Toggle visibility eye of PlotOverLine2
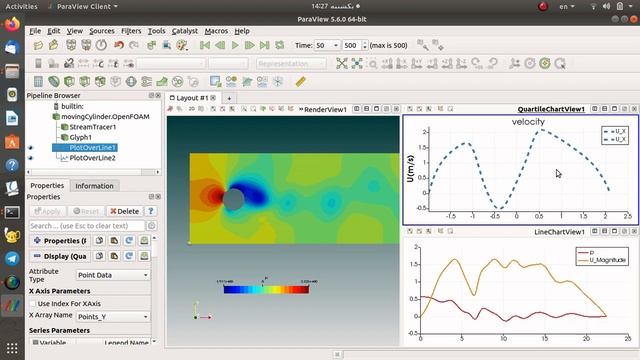Image resolution: width=640 pixels, height=360 pixels. [x=31, y=158]
